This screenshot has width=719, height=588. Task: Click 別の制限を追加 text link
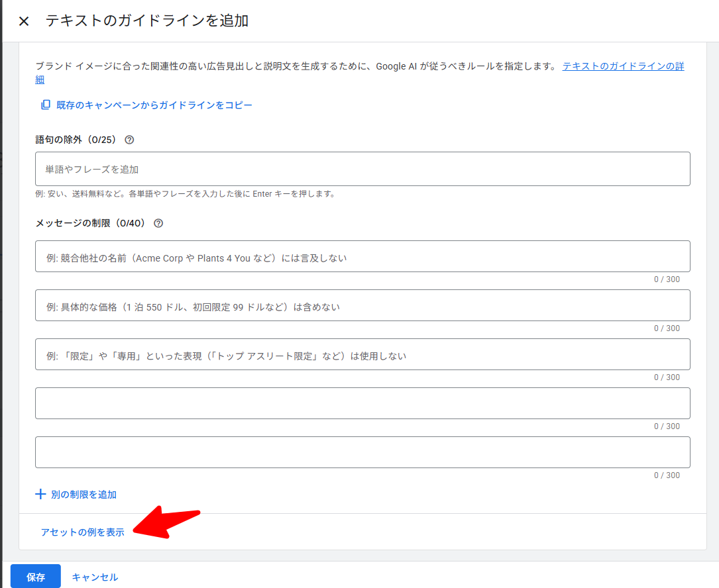coord(83,495)
